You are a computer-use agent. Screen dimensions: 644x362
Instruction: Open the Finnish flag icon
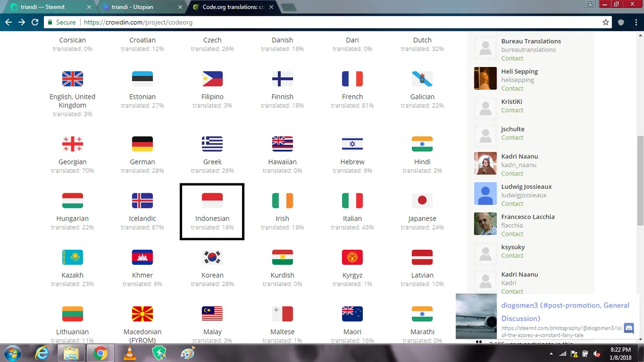[x=282, y=79]
